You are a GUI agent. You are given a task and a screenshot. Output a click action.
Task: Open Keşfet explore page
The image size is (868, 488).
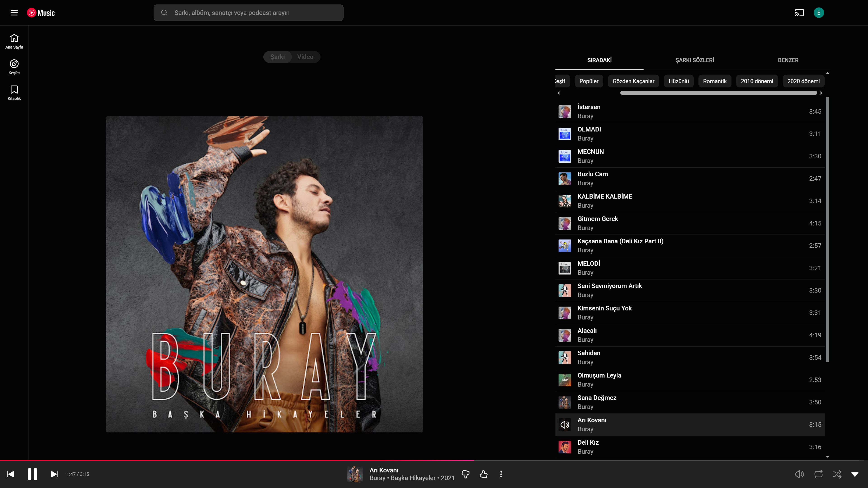tap(14, 67)
